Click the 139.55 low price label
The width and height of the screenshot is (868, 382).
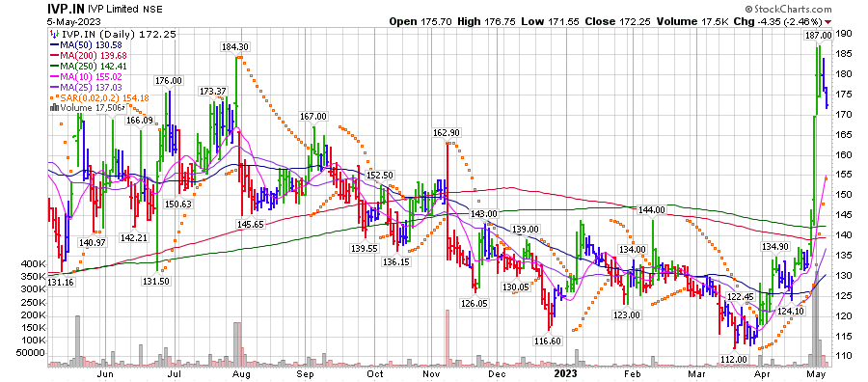coord(364,249)
